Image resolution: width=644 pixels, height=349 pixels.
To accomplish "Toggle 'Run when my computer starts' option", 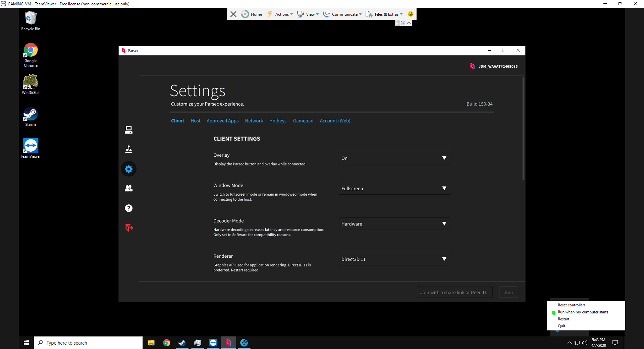I will pos(583,312).
